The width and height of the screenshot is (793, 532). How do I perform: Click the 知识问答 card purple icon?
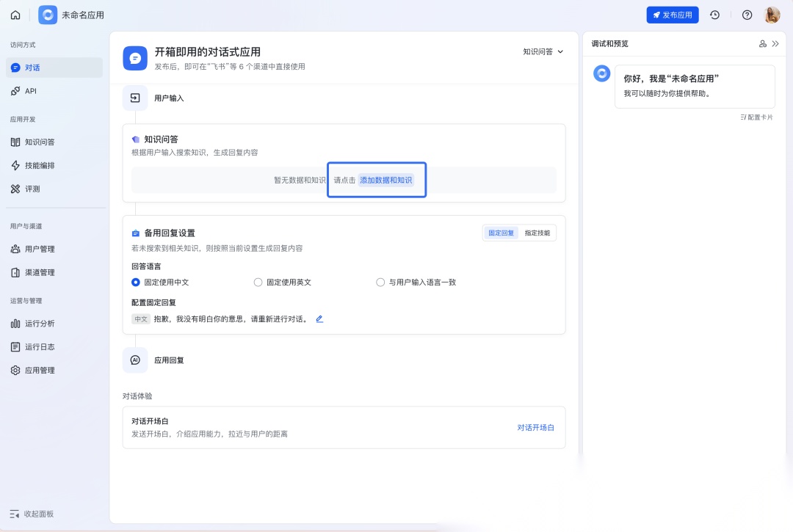tap(136, 139)
